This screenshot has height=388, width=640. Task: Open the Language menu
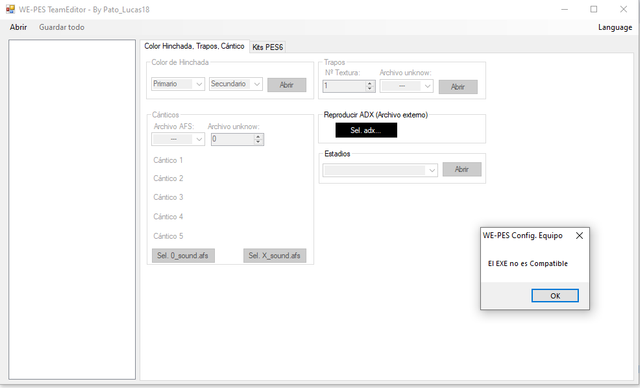[x=615, y=27]
